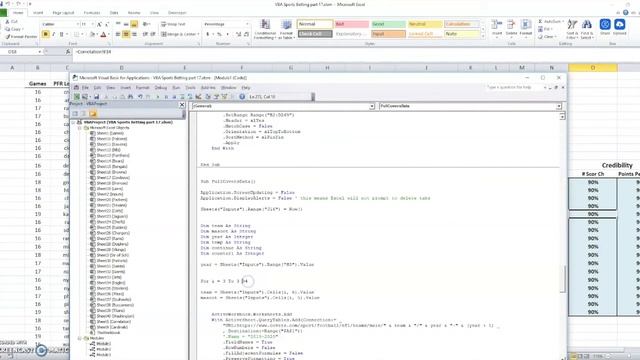Click Sort & Filter icon in ribbon
This screenshot has height=360, width=640.
tap(572, 29)
